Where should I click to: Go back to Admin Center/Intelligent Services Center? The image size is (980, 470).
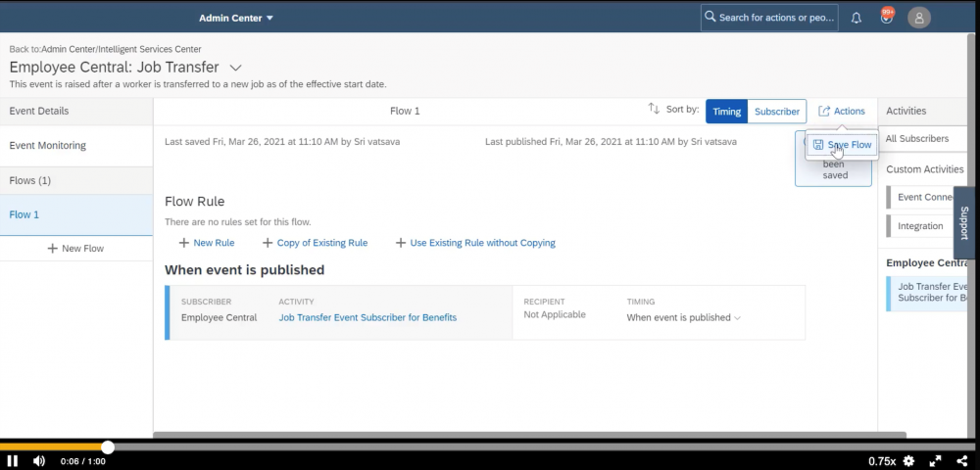tap(122, 49)
